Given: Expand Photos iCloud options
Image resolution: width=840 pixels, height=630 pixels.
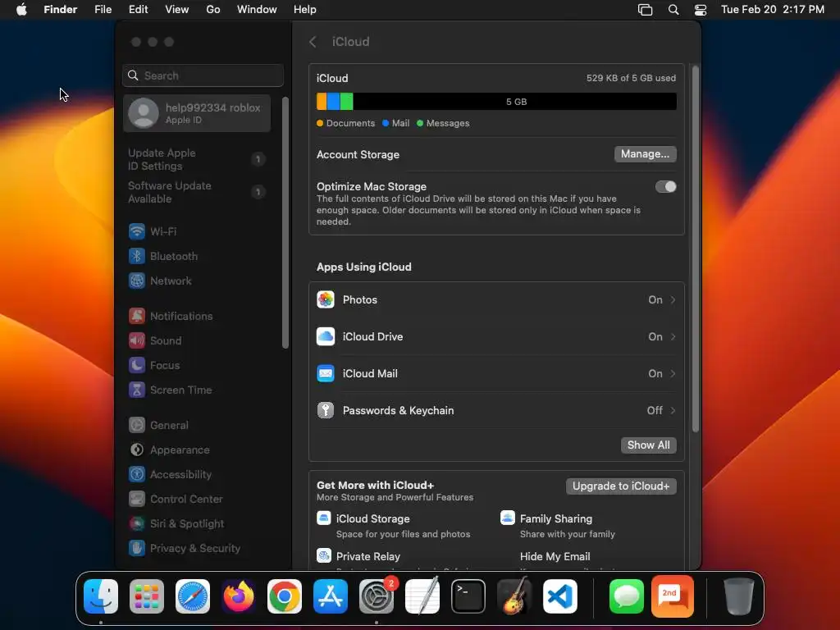Looking at the screenshot, I should (496, 300).
